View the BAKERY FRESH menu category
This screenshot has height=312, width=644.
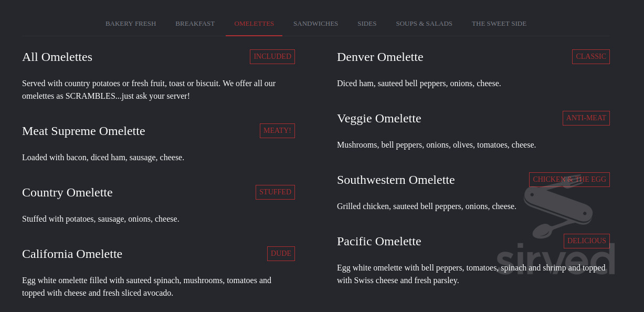131,24
